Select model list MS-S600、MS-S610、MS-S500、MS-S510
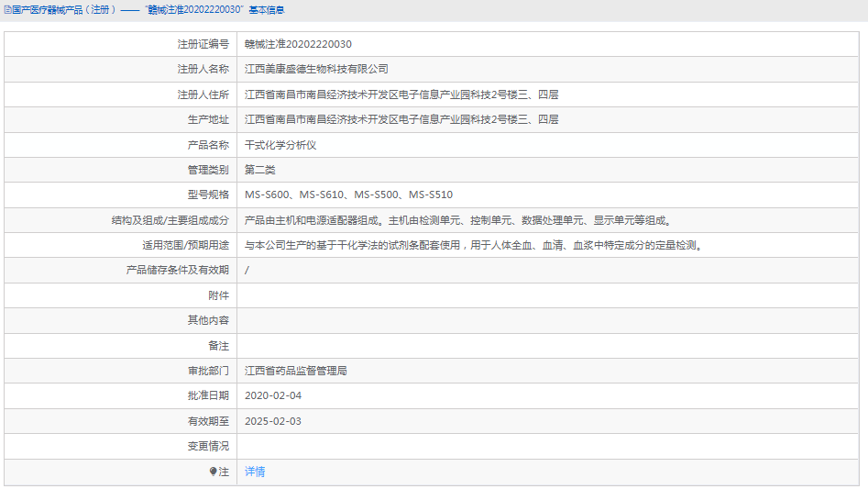The height and width of the screenshot is (489, 868). click(x=348, y=194)
